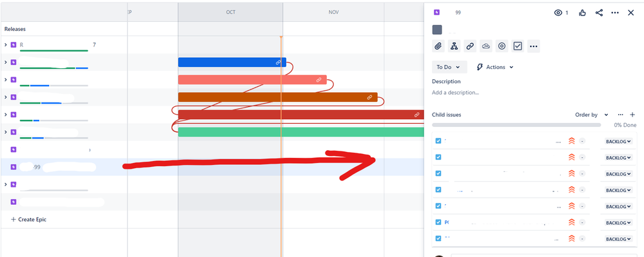
Task: Click the task type icon on the PC child issue
Action: click(x=438, y=222)
